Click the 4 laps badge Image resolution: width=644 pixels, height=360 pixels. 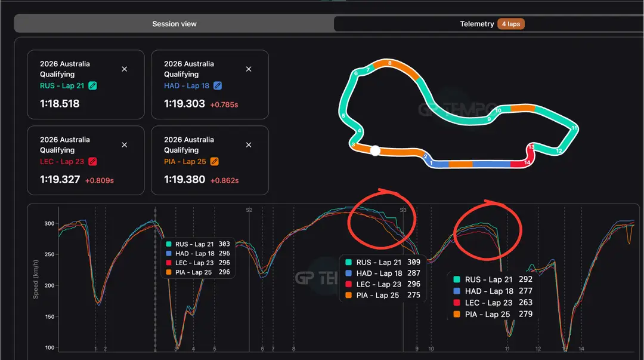point(511,24)
